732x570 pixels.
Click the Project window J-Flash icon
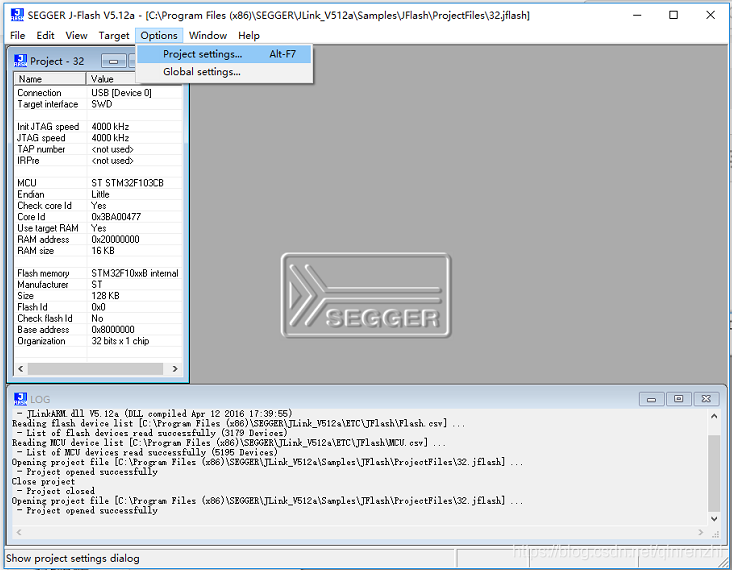21,61
